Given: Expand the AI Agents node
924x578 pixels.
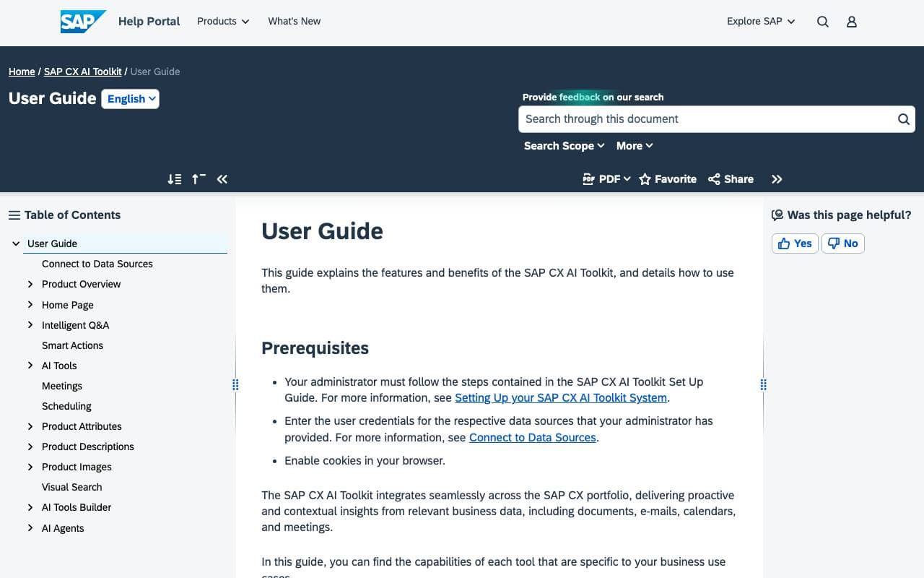Looking at the screenshot, I should pos(30,528).
